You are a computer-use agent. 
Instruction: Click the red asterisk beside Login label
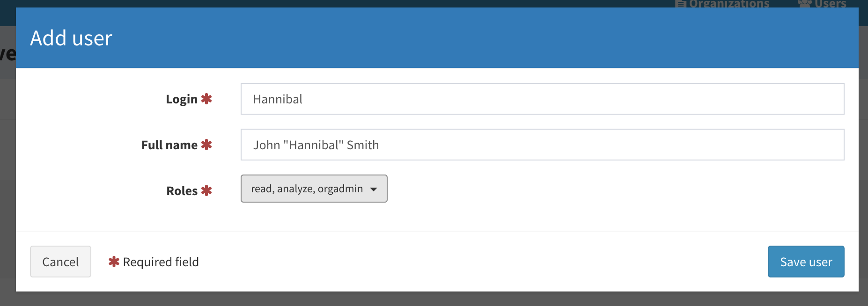point(206,99)
